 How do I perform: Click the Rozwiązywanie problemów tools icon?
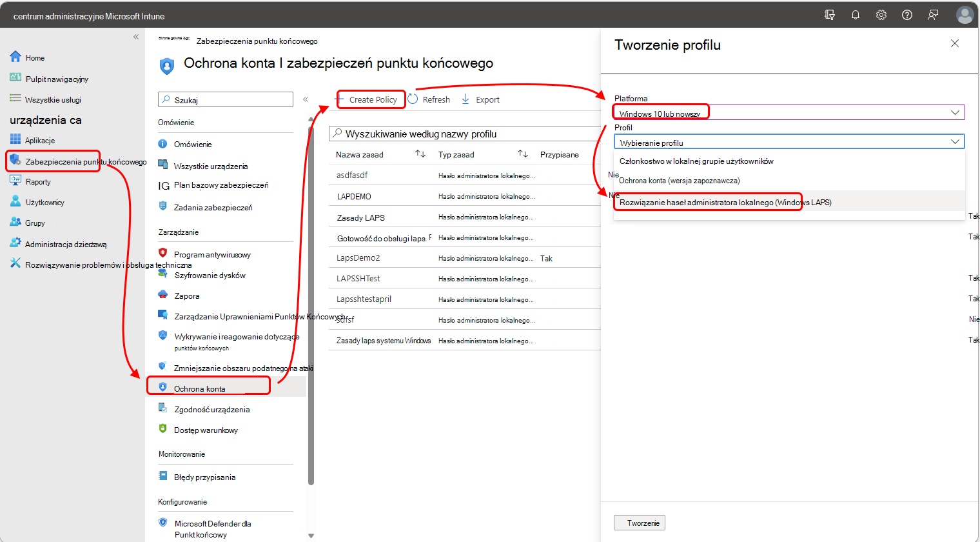point(15,263)
